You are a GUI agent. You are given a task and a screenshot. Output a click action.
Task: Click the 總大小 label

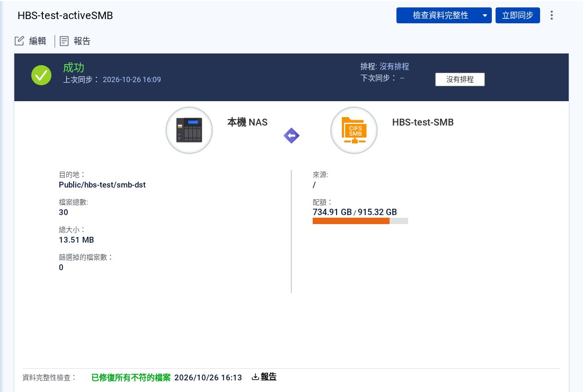coord(72,229)
